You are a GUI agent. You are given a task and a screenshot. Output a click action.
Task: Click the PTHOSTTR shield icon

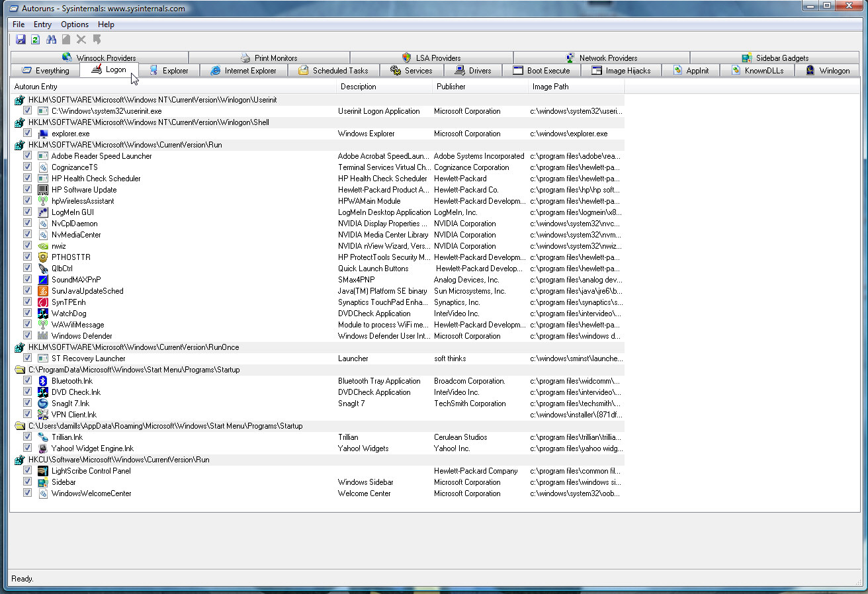pos(43,257)
